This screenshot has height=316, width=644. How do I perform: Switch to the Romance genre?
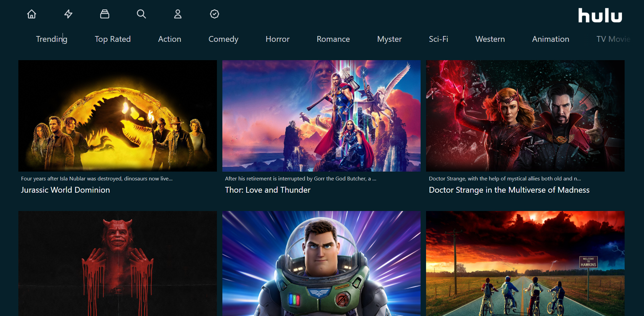click(x=333, y=39)
